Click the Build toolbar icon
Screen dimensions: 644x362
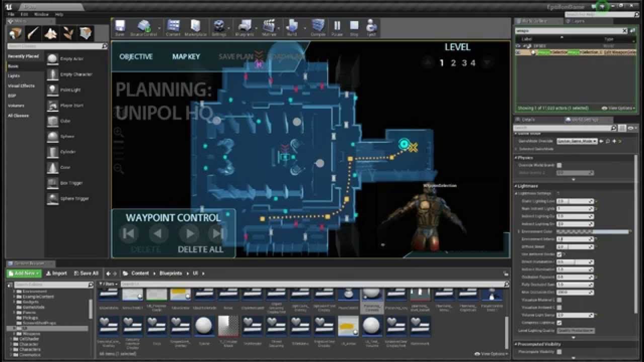[292, 28]
